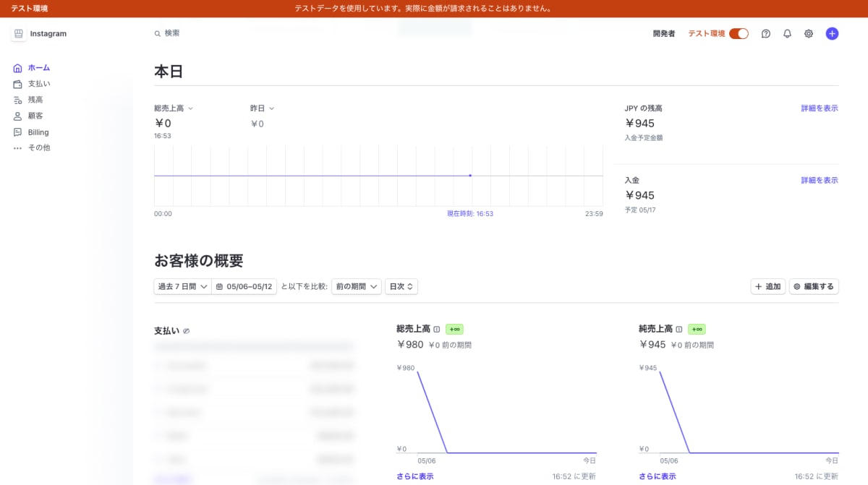
Task: Click the 編集する edit button
Action: (814, 286)
